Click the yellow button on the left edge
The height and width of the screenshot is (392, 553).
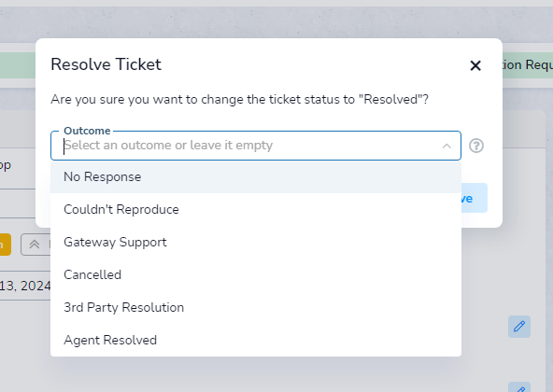point(6,245)
